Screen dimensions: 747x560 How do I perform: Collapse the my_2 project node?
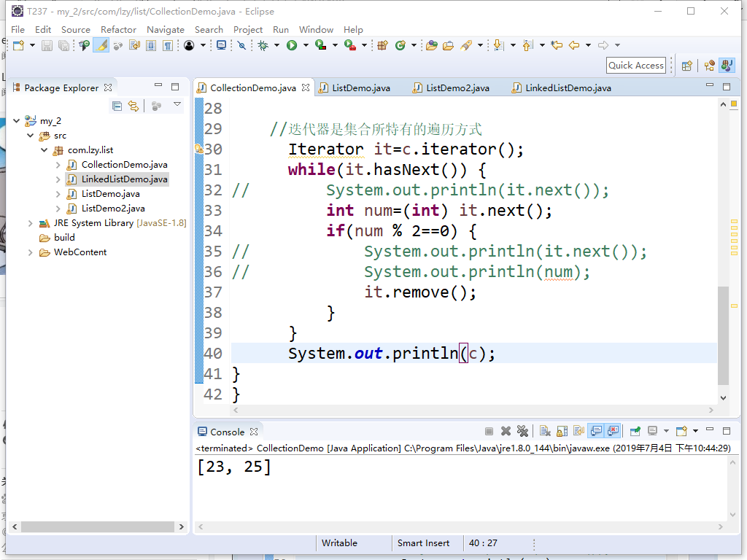pyautogui.click(x=16, y=121)
